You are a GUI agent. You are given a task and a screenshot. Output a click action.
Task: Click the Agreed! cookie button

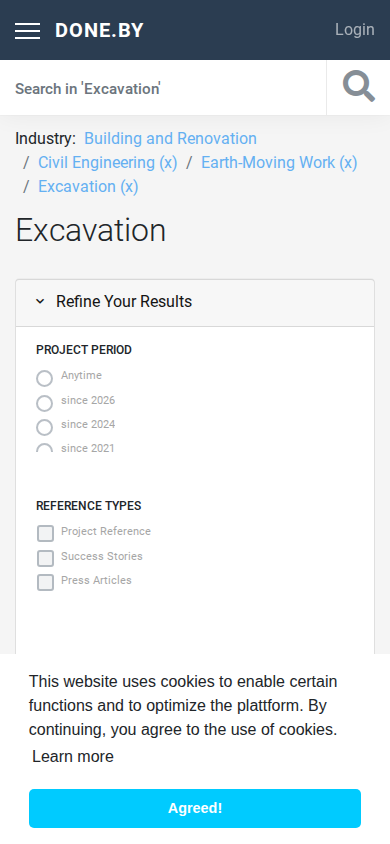(195, 808)
